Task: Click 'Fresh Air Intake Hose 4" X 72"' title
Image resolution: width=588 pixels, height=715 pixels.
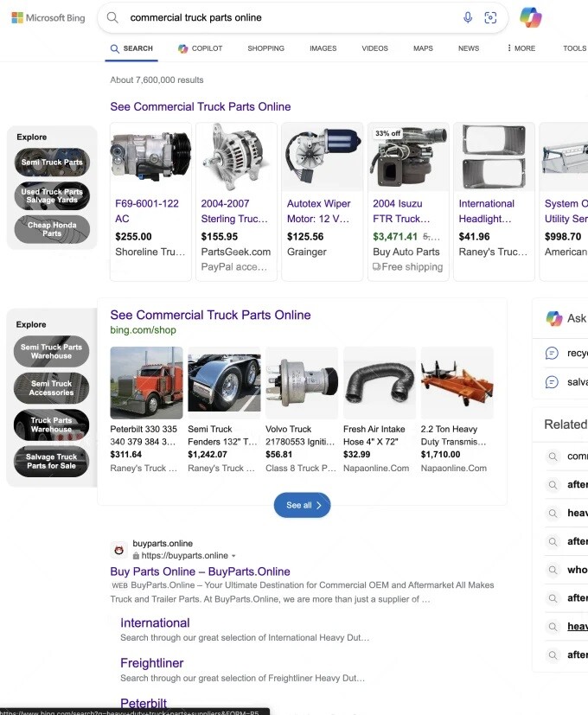Action: tap(374, 436)
